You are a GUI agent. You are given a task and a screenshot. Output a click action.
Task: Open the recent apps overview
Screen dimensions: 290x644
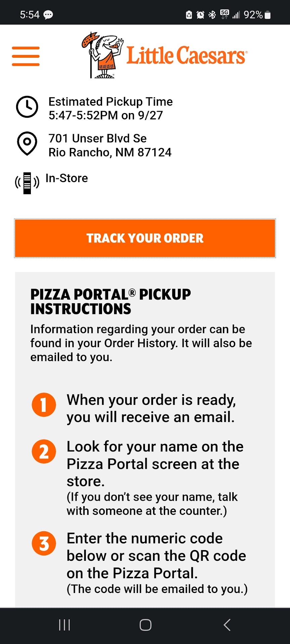[x=64, y=625]
